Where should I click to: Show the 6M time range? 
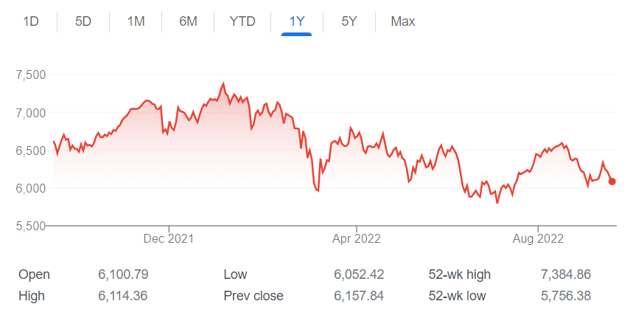[188, 21]
